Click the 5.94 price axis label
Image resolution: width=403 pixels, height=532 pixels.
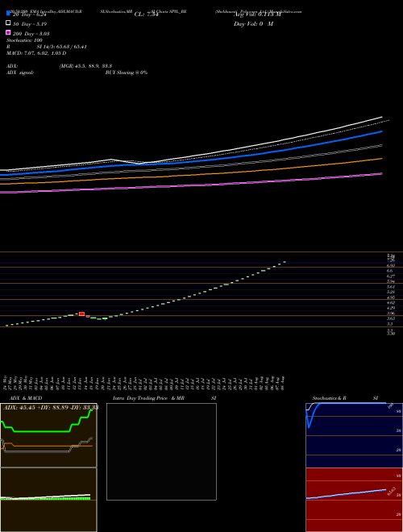[x=390, y=281]
